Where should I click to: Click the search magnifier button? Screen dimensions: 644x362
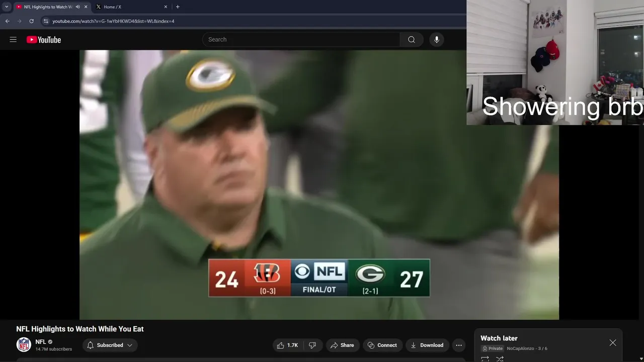point(412,40)
